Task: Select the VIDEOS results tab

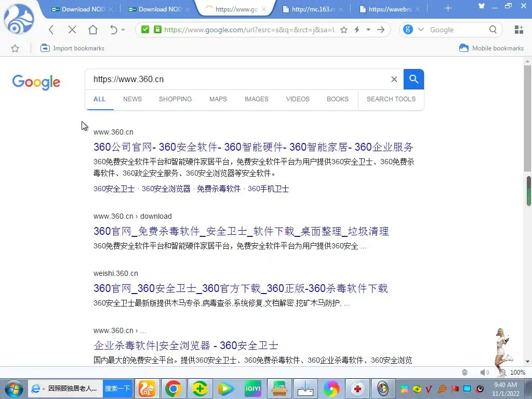Action: 298,99
